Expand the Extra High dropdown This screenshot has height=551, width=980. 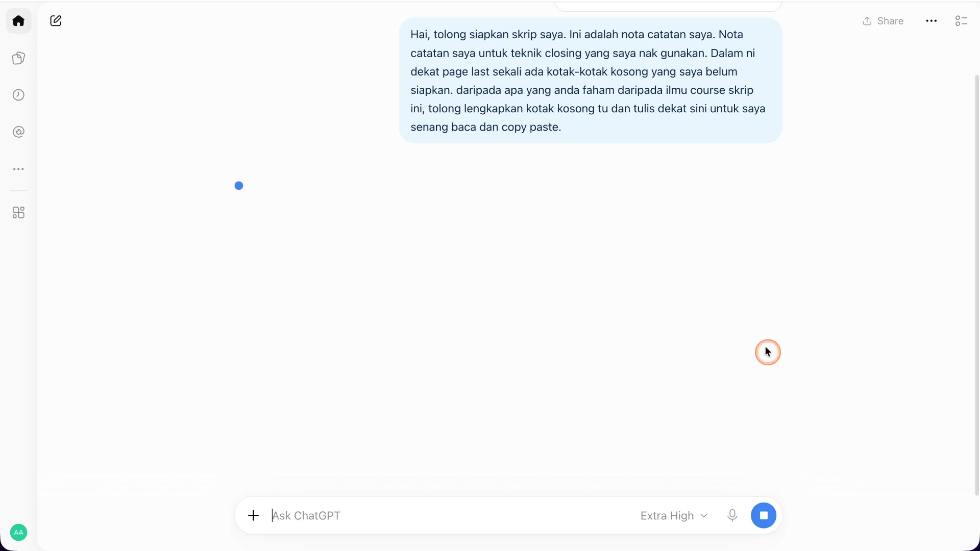pyautogui.click(x=674, y=516)
